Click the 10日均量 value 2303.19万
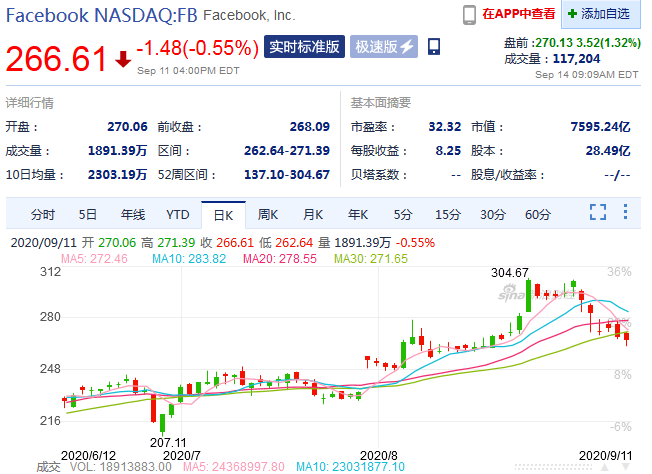This screenshot has height=474, width=652. 117,175
